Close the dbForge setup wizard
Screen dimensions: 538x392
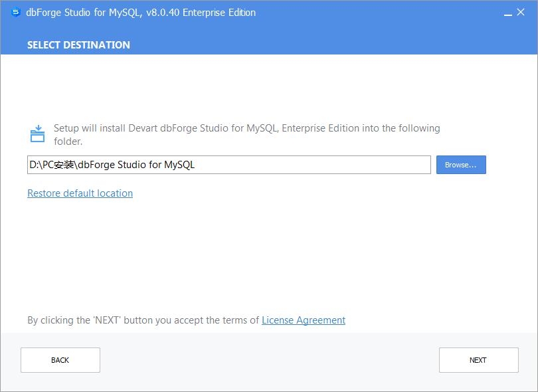click(521, 13)
